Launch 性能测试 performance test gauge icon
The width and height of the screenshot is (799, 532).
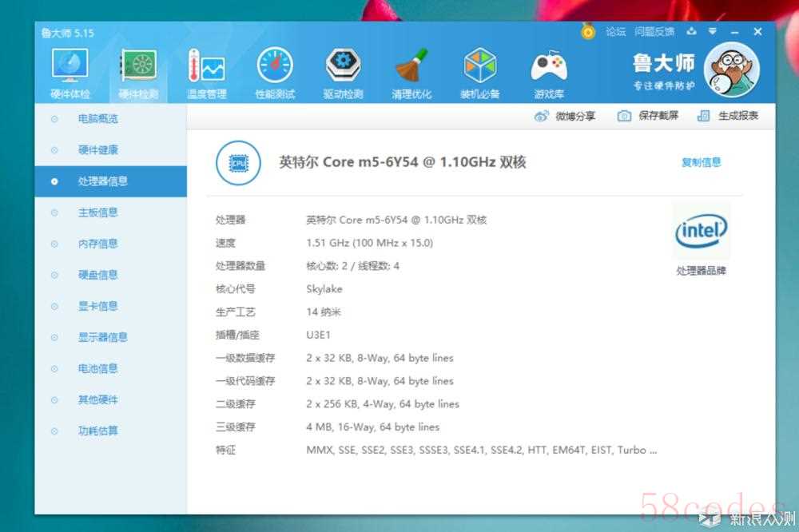click(x=275, y=66)
